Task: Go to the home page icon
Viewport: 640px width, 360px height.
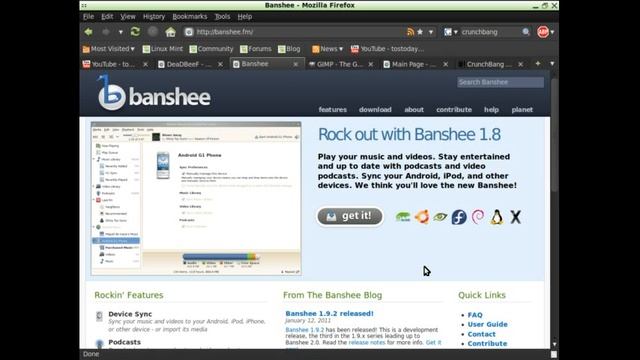Action: point(171,32)
